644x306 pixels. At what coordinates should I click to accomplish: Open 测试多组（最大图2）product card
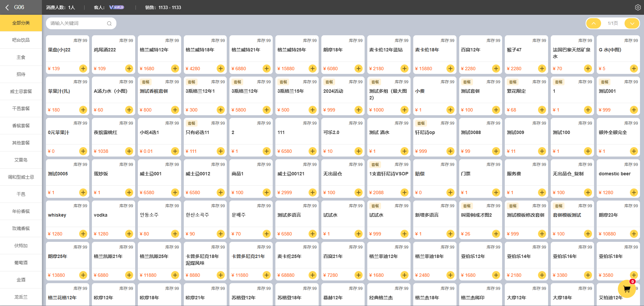[x=389, y=96]
